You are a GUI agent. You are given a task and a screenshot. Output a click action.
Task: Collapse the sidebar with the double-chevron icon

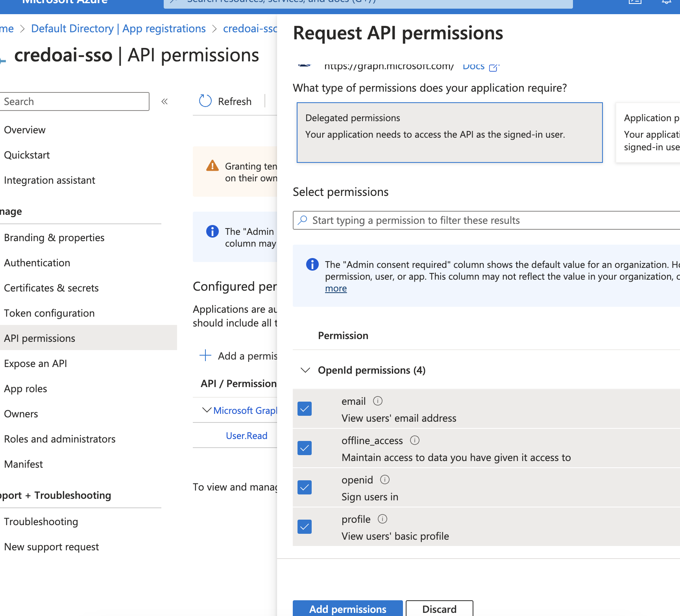[x=164, y=101]
